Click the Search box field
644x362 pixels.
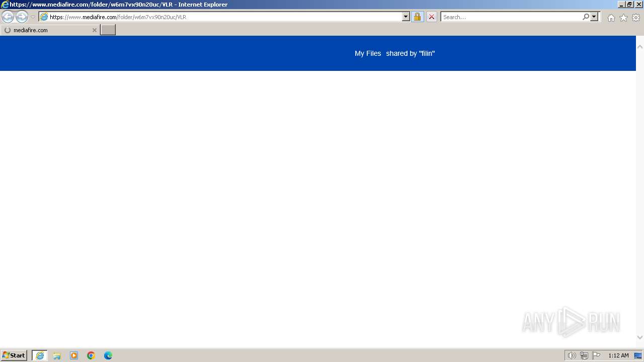pos(511,17)
